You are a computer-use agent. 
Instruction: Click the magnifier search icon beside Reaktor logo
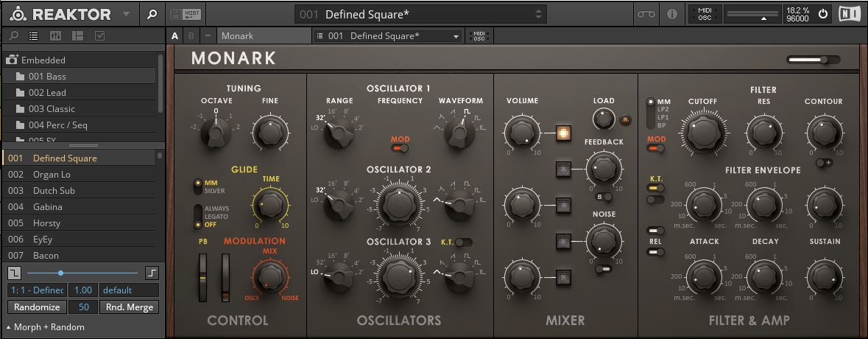coord(152,14)
